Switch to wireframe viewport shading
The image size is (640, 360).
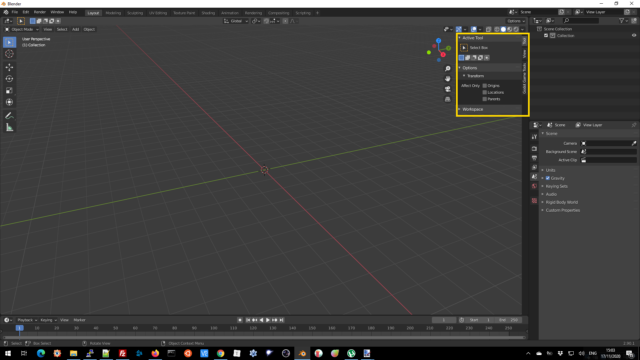(497, 29)
